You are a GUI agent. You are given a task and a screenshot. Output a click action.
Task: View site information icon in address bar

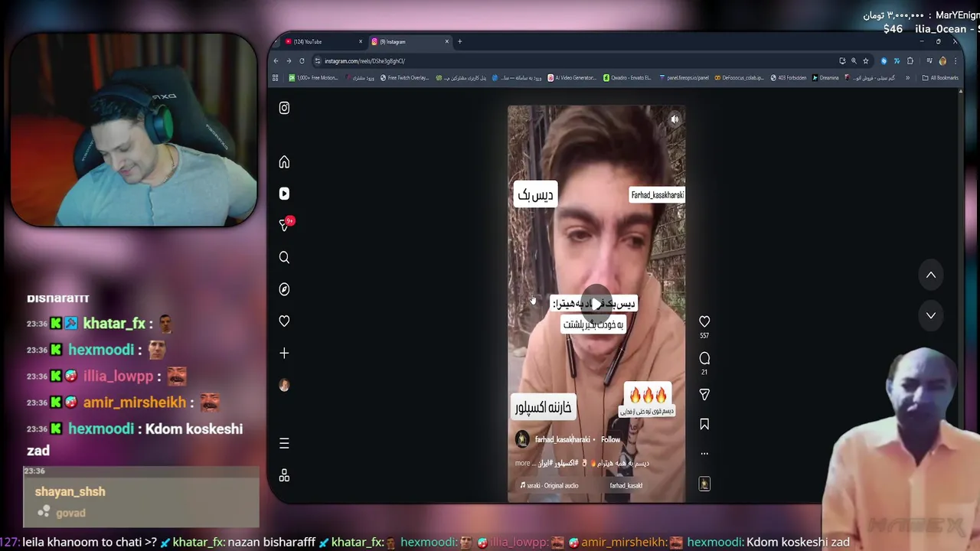[x=318, y=60]
